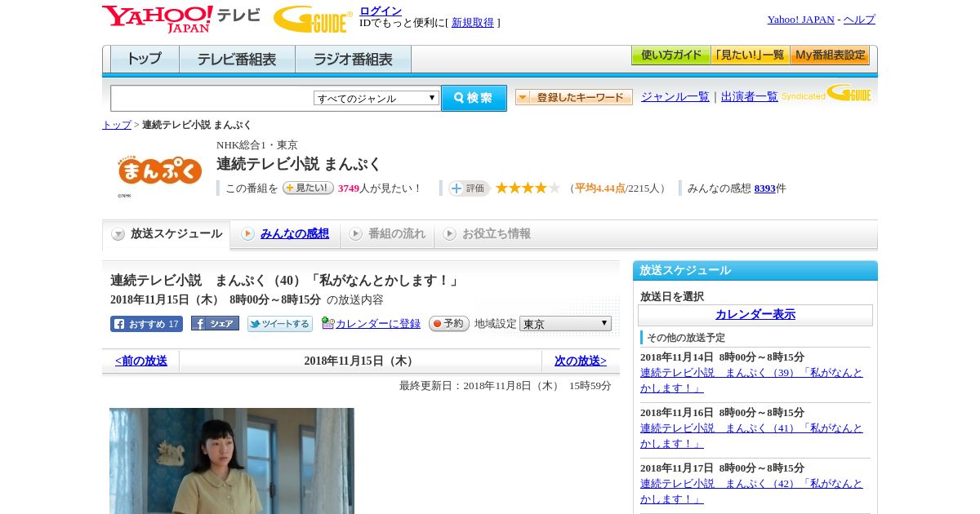The image size is (980, 514).
Task: Click the calendar register icon
Action: pyautogui.click(x=327, y=323)
